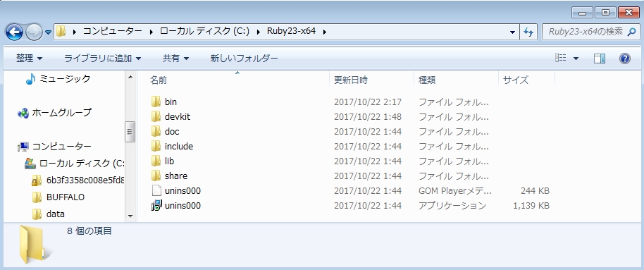This screenshot has height=270, width=644.
Task: Select the include folder icon
Action: point(156,146)
